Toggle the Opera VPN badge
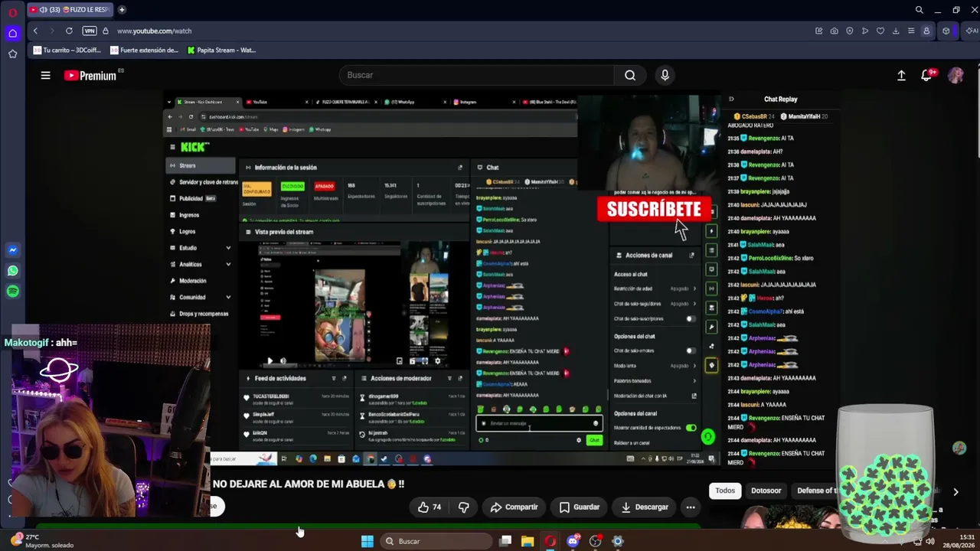The image size is (980, 551). 90,31
